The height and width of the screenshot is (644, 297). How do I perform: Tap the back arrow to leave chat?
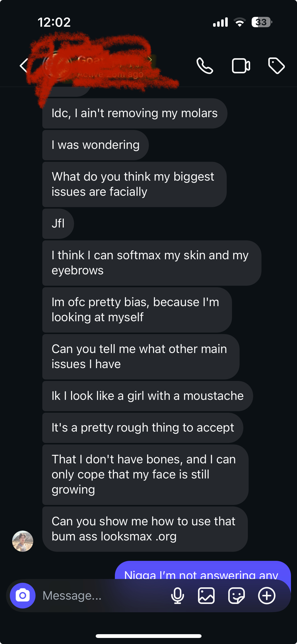(24, 66)
